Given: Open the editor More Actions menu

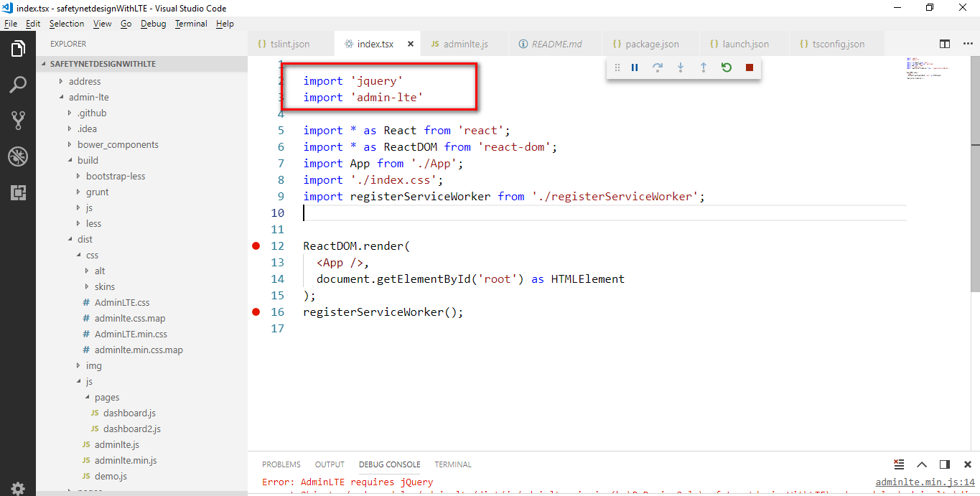Looking at the screenshot, I should 968,43.
